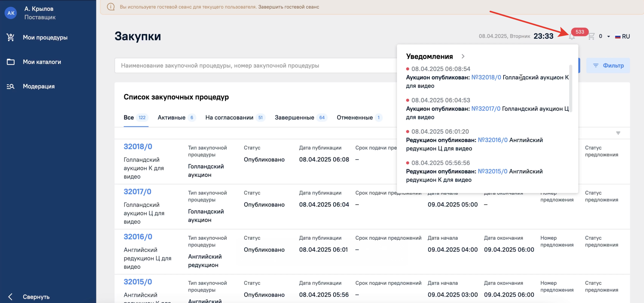This screenshot has height=303, width=644.
Task: Click the AK user avatar
Action: [11, 13]
